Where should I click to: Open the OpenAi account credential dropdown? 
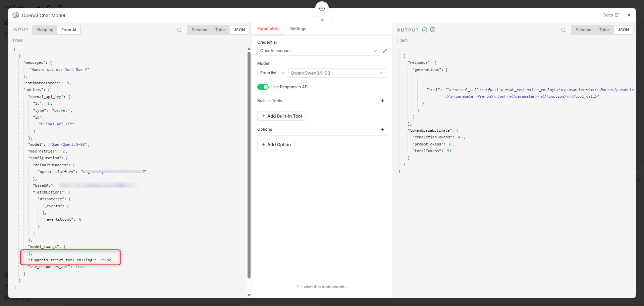318,51
